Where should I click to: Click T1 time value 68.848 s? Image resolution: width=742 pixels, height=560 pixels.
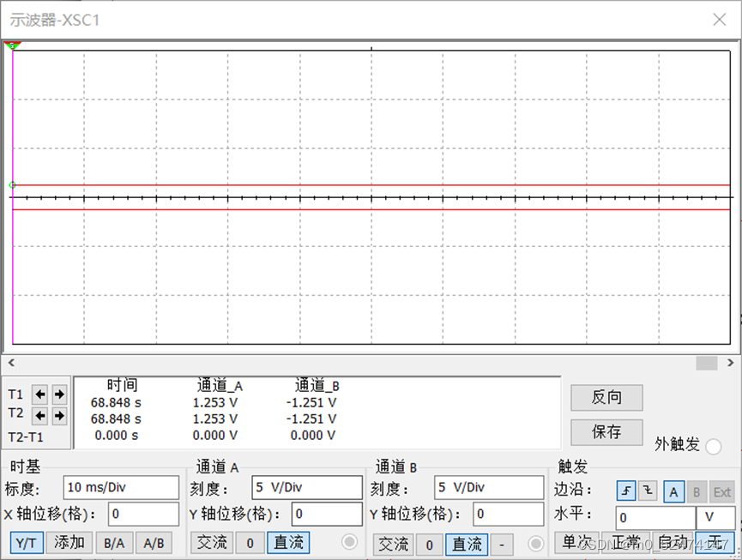coord(116,403)
